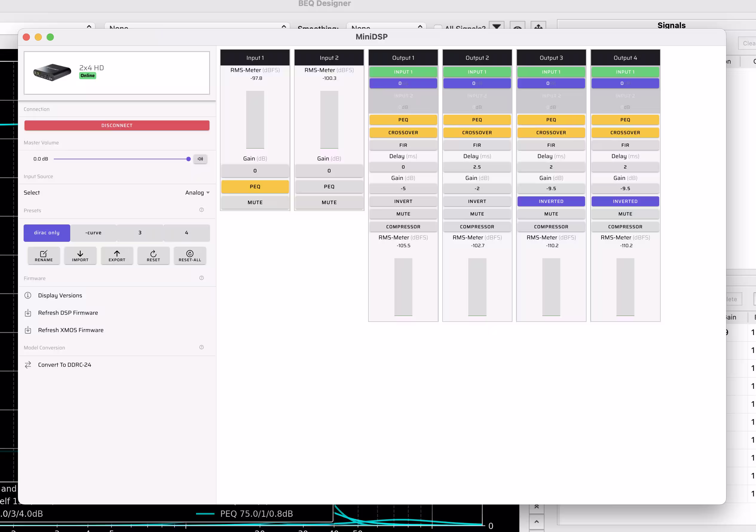Toggle the All Signals checkbox in BEQ Designer
The image size is (756, 532).
tap(438, 27)
